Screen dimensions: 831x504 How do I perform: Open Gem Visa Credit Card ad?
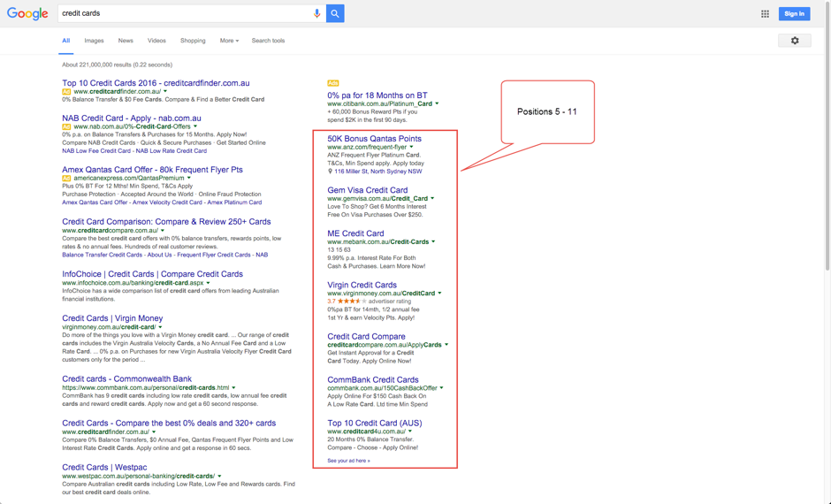point(368,190)
